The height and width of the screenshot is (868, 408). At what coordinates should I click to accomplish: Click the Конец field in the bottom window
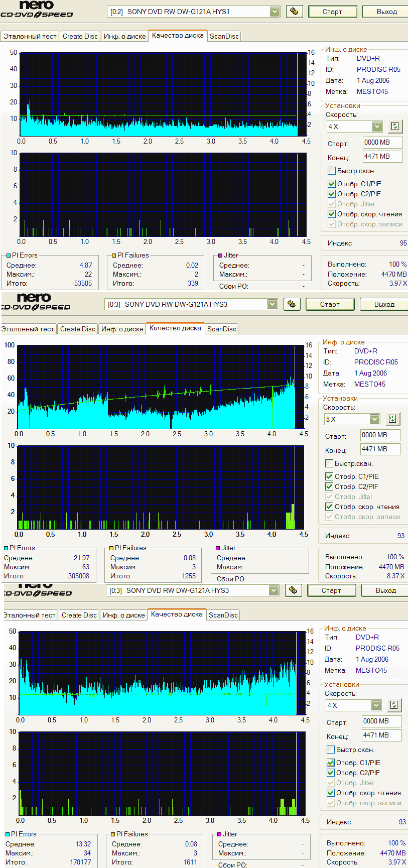(x=381, y=735)
